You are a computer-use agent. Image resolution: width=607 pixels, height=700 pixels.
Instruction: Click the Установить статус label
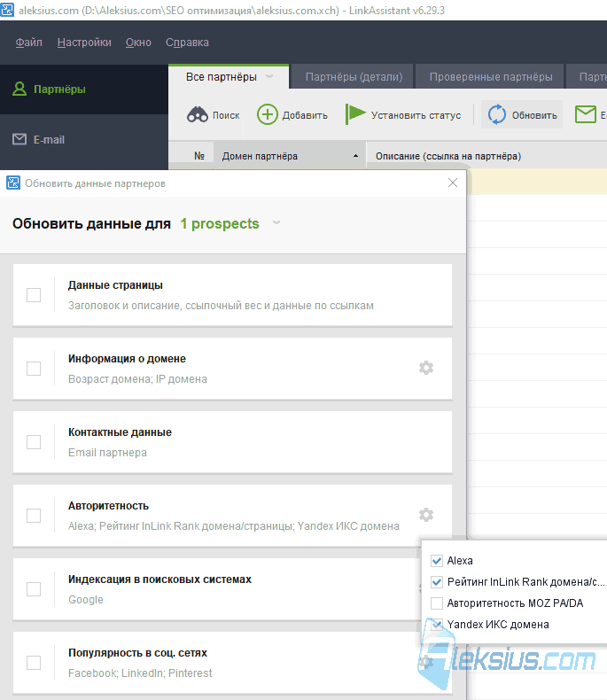click(416, 115)
